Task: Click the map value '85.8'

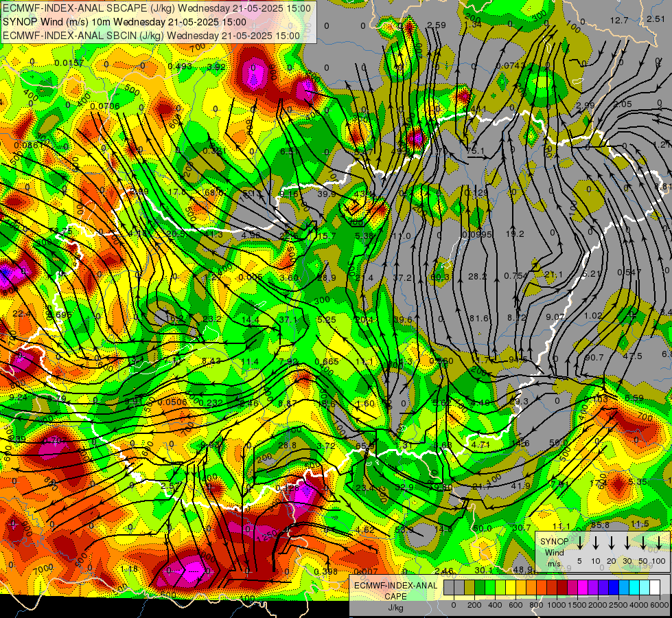Action: (x=600, y=525)
